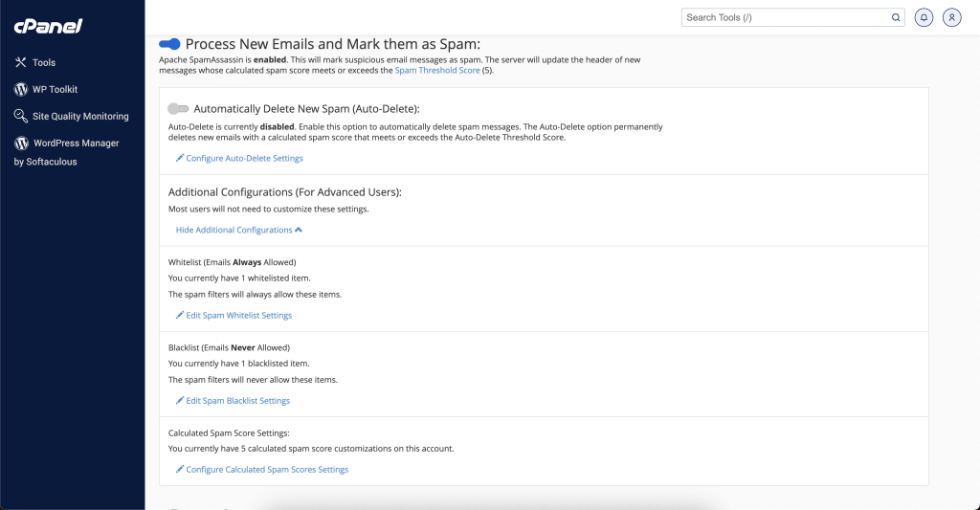This screenshot has height=510, width=980.
Task: Click the WordPress Manager icon in sidebar
Action: [21, 144]
